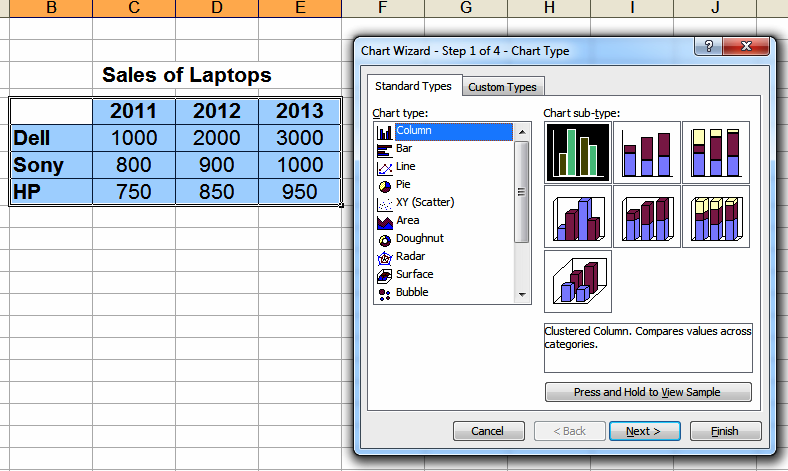Screen dimensions: 788x471
Task: Open the wizard help question mark
Action: pyautogui.click(x=709, y=46)
